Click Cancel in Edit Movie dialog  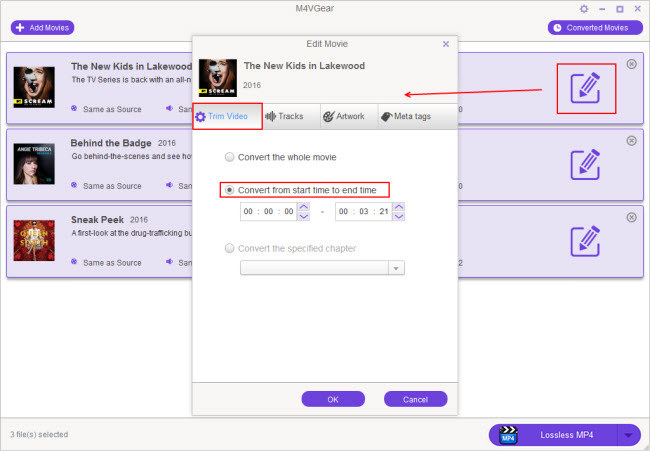point(415,399)
